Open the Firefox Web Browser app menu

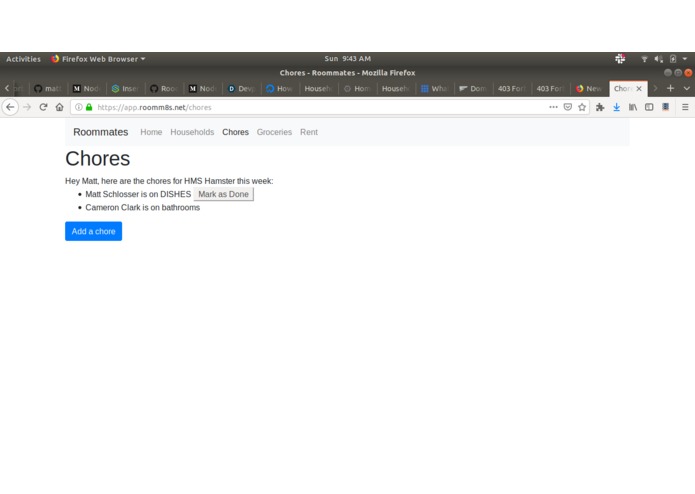click(98, 59)
